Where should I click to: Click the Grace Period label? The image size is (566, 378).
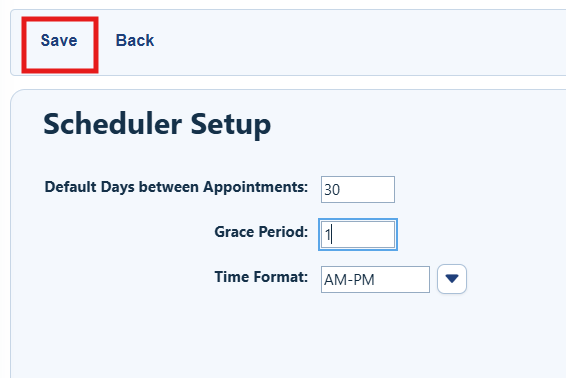pos(261,232)
